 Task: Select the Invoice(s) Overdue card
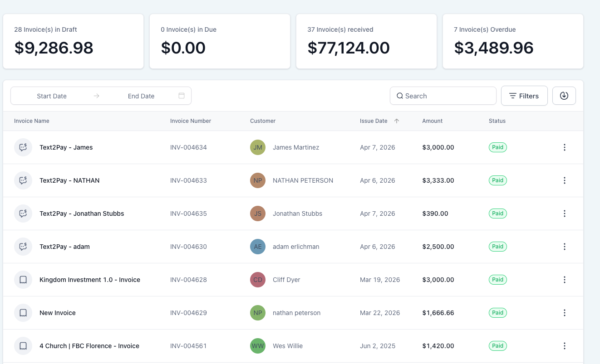click(513, 41)
